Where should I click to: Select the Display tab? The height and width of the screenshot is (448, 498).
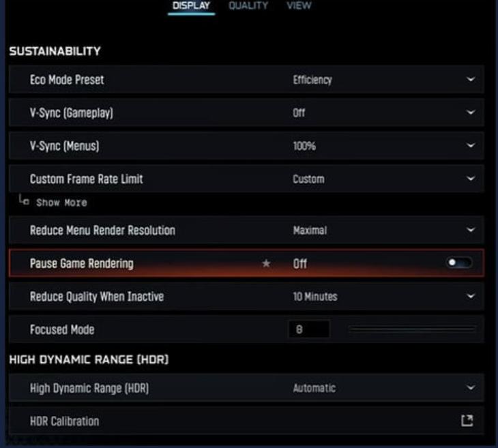[191, 6]
